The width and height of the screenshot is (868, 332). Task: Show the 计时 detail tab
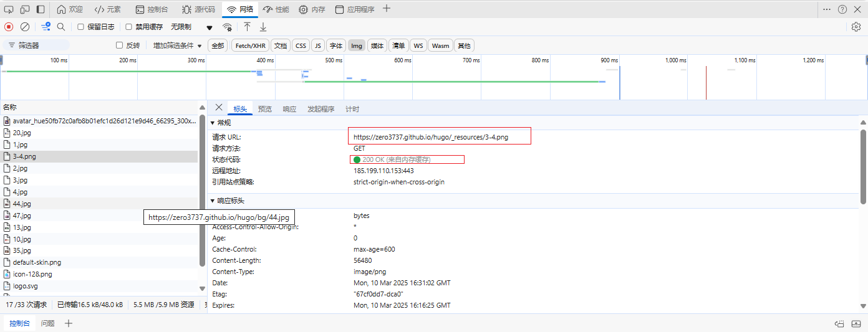pyautogui.click(x=352, y=109)
